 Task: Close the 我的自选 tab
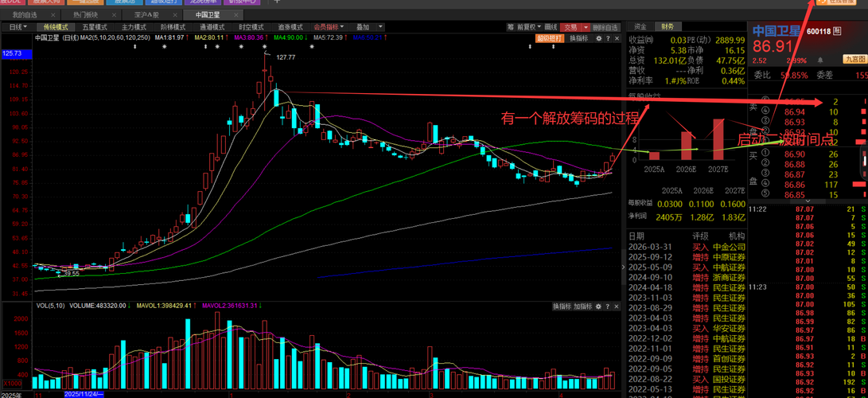click(52, 14)
